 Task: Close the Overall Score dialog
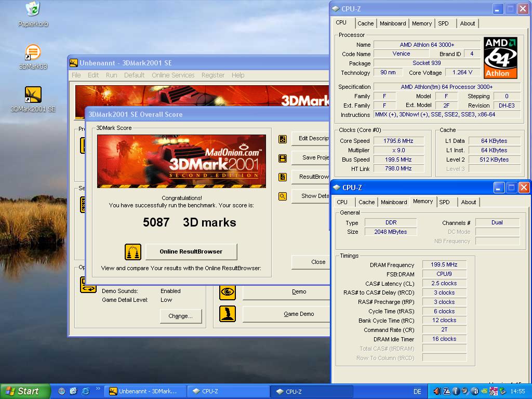pos(311,262)
